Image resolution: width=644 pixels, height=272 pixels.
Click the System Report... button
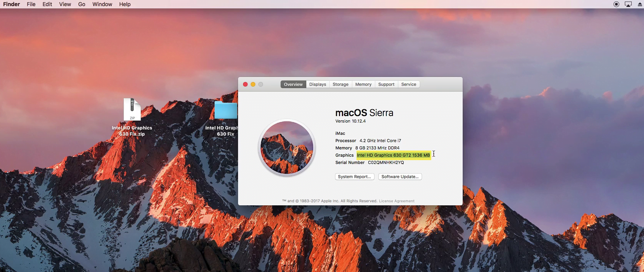pos(355,177)
